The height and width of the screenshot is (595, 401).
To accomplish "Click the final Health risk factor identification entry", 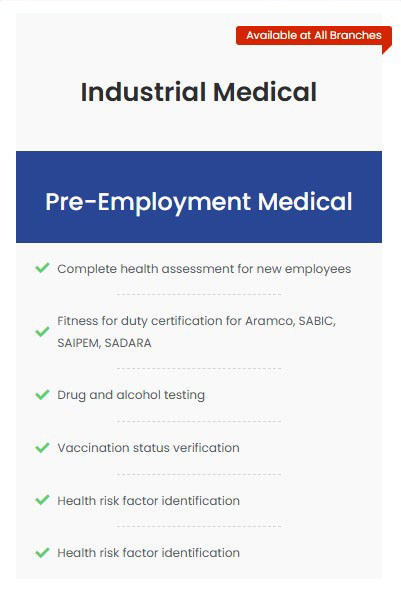I will [148, 553].
